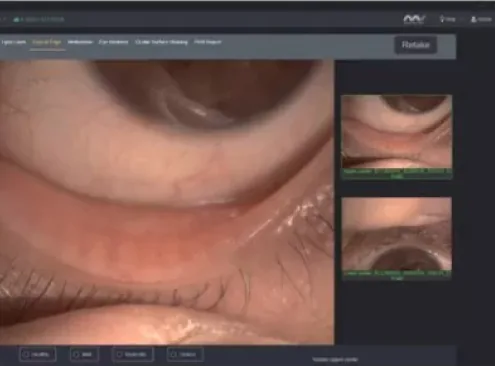The height and width of the screenshot is (366, 495).
Task: Click the status text at bottom right
Action: coord(335,359)
